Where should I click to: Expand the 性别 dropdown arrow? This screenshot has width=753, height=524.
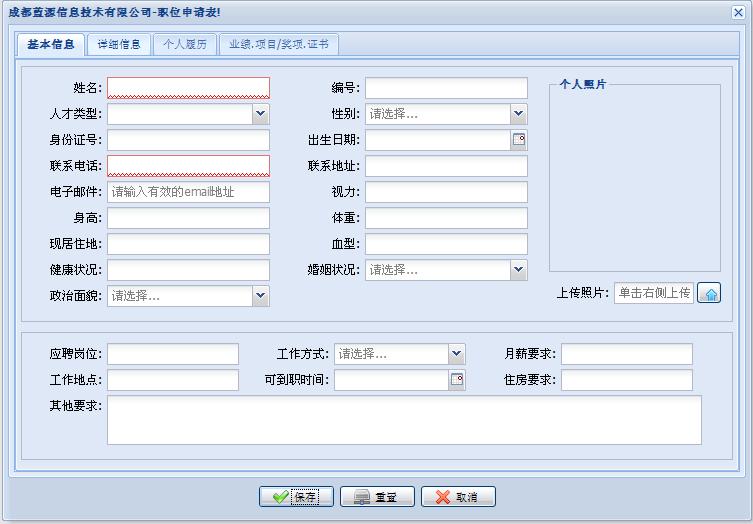tap(519, 114)
